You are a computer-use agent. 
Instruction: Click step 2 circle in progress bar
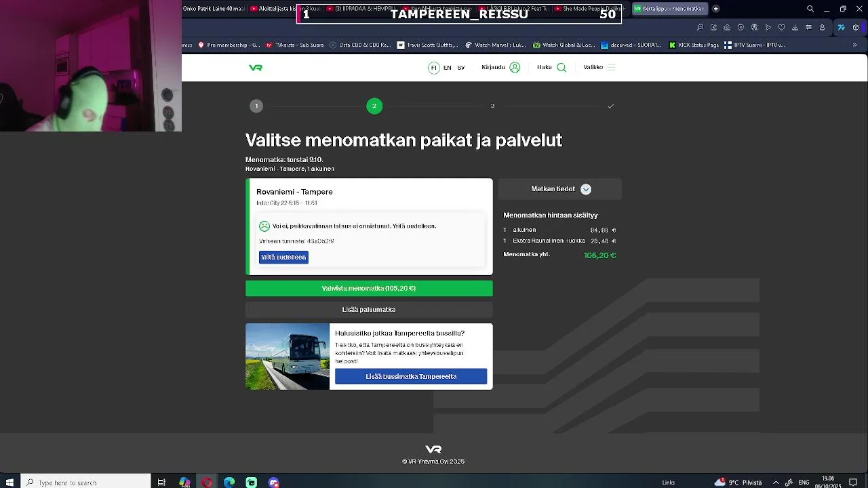click(374, 106)
